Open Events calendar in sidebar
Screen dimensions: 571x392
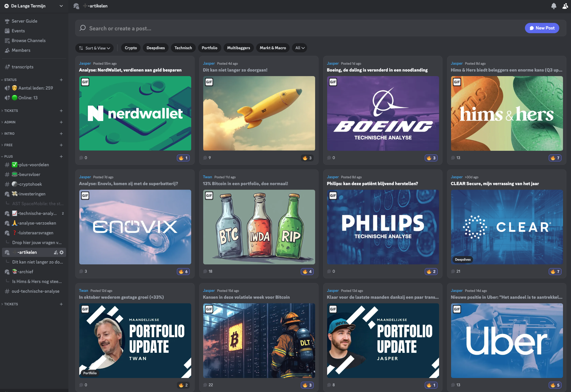coord(18,31)
